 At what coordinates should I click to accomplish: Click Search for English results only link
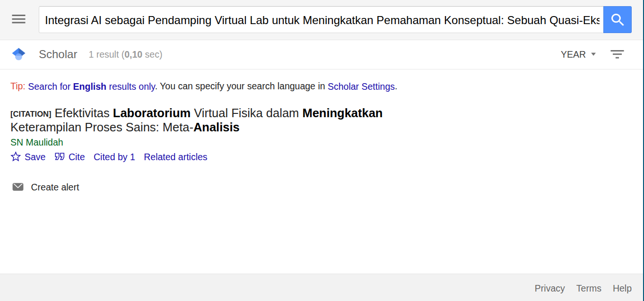point(92,86)
